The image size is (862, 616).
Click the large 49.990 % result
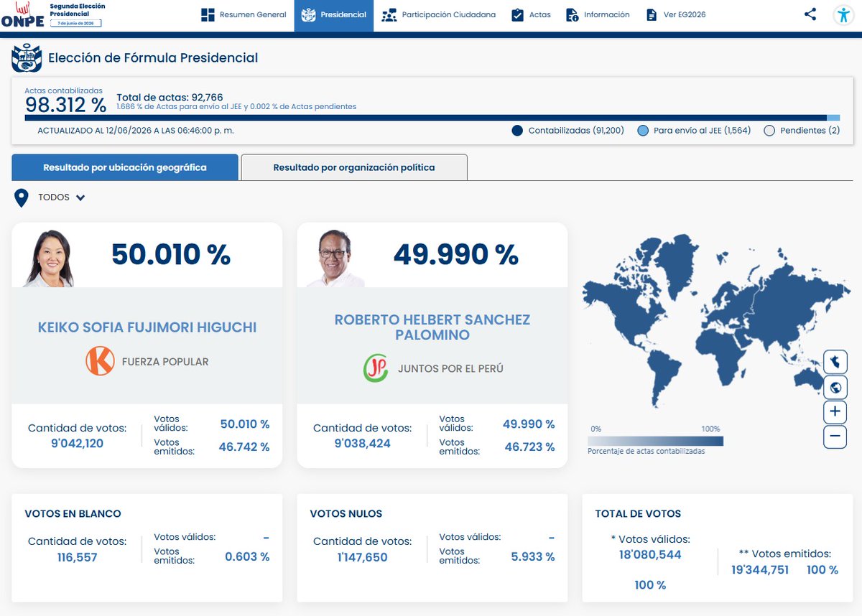coord(456,254)
